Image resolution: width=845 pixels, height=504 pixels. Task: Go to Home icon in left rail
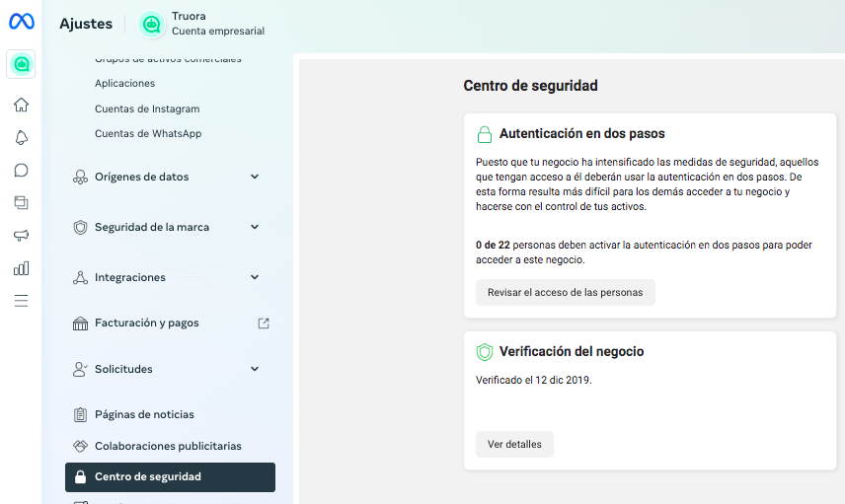tap(21, 105)
